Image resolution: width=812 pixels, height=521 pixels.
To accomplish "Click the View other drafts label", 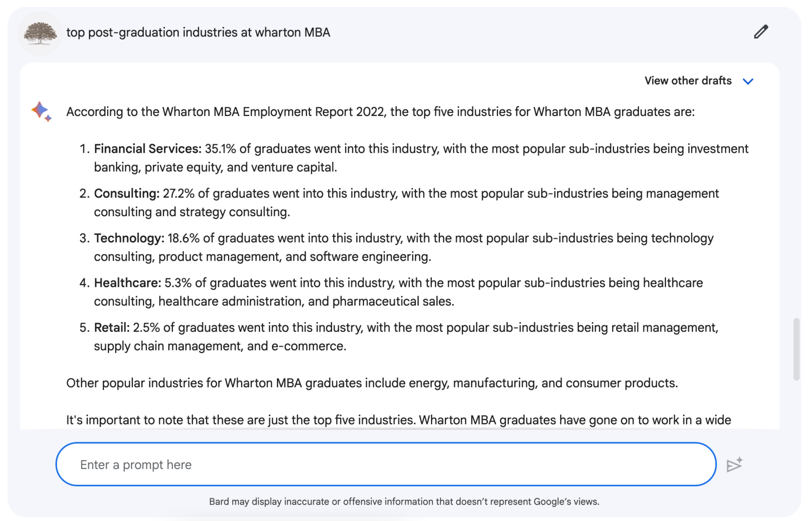I will tap(688, 80).
